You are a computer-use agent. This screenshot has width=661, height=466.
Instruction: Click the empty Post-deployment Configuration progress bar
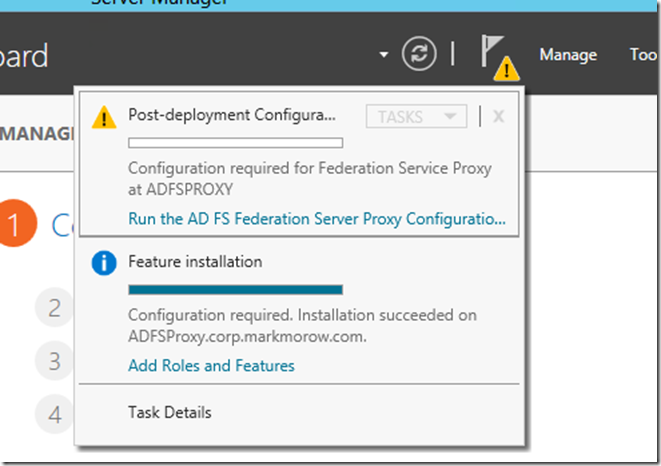236,143
